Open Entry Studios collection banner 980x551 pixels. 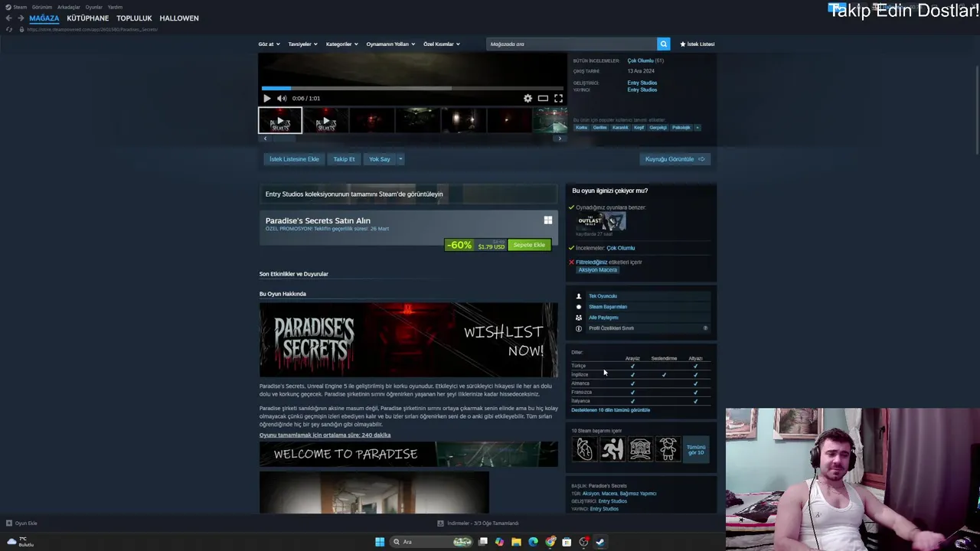pos(409,194)
